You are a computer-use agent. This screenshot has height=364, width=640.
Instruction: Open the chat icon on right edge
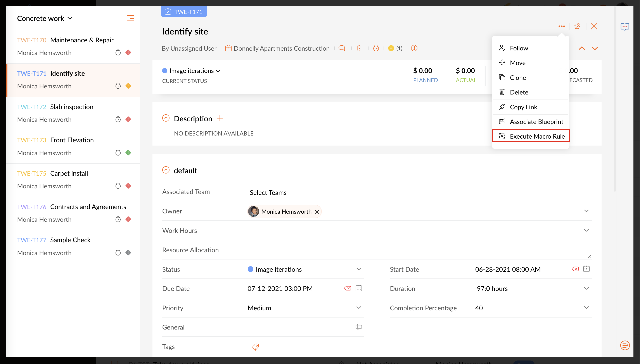pos(624,27)
